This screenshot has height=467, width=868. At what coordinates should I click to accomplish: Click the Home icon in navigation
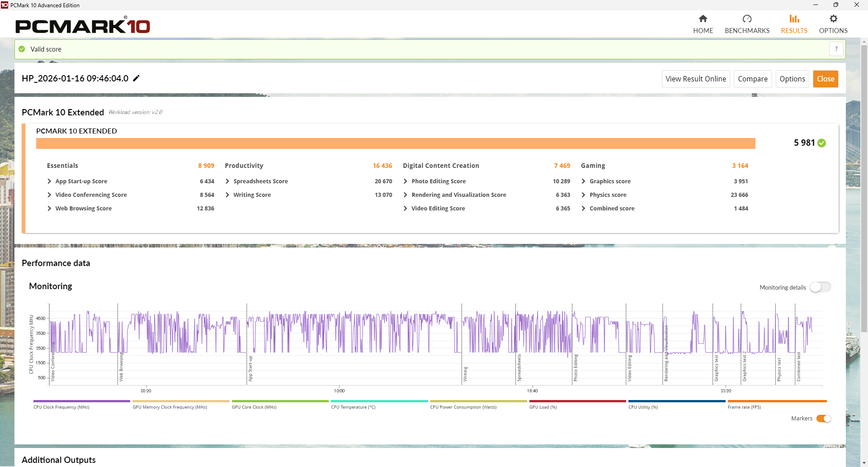(x=703, y=19)
